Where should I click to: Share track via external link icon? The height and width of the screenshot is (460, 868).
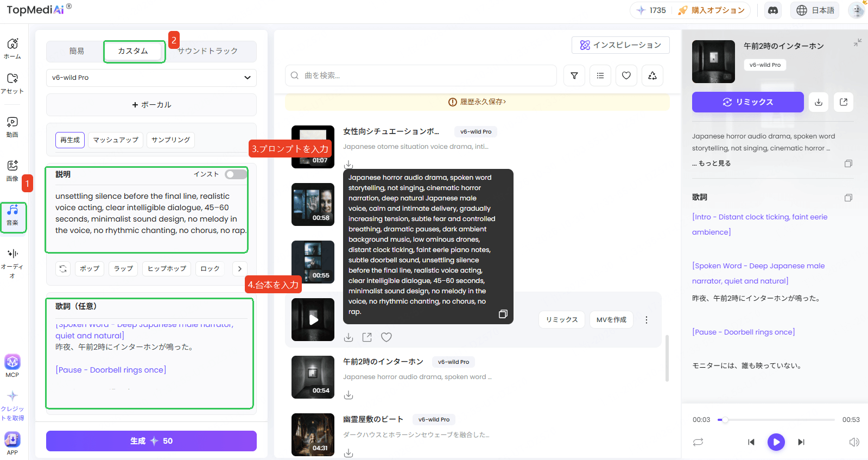(844, 102)
